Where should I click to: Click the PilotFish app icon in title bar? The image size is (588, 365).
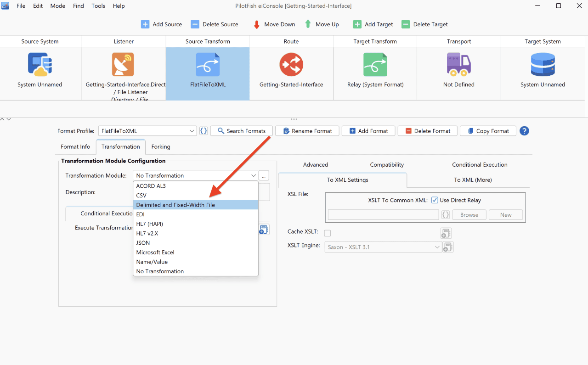[x=6, y=6]
